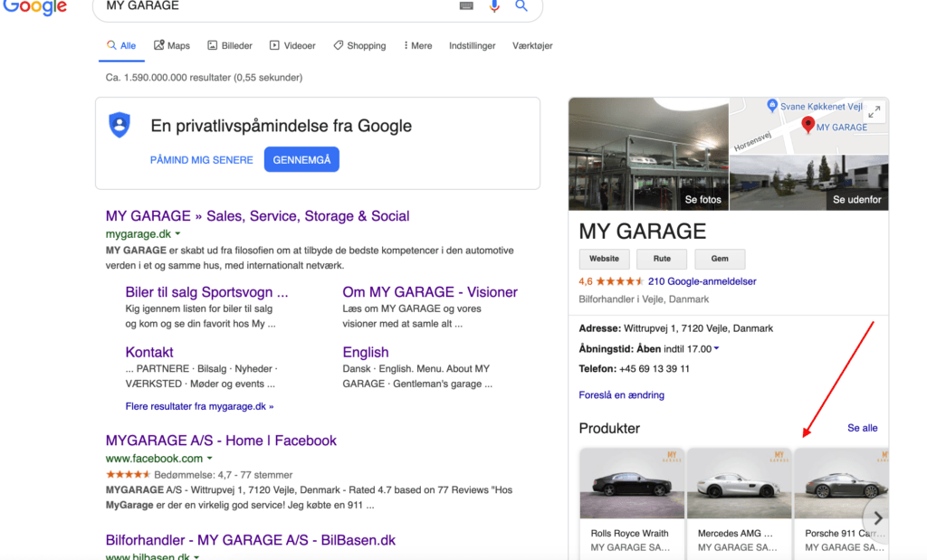Open MYGARAGE A/S Facebook result
The image size is (927, 560).
pyautogui.click(x=221, y=440)
